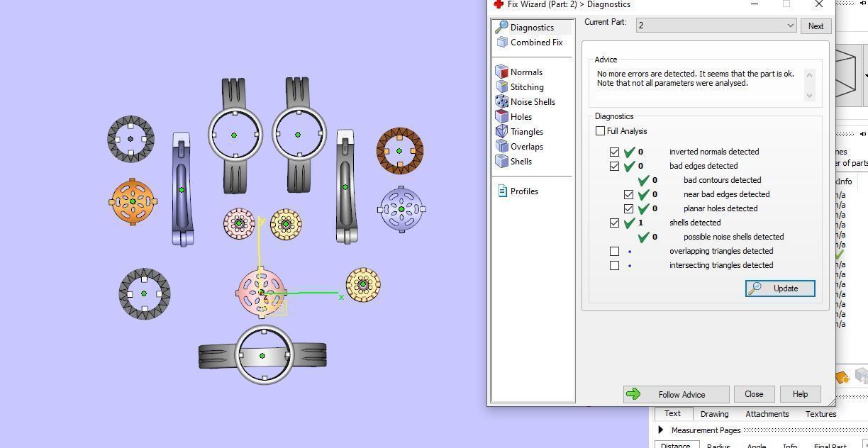Switch to the Drawing tab

(x=714, y=414)
